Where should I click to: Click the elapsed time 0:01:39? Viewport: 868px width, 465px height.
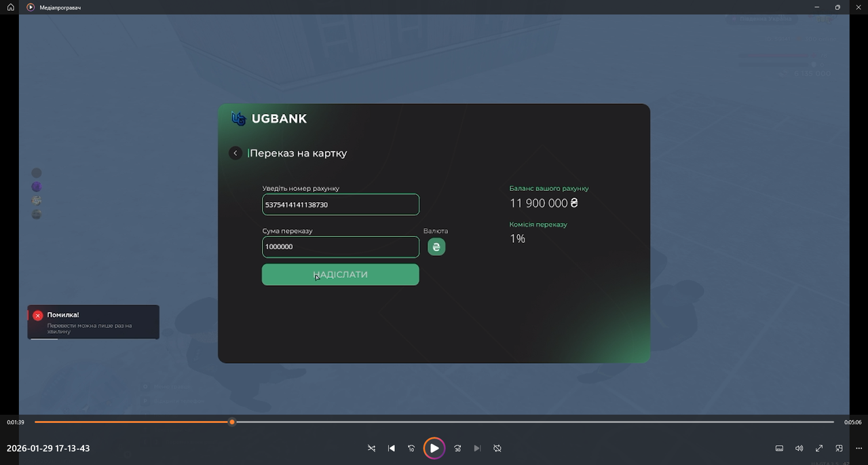(16, 422)
